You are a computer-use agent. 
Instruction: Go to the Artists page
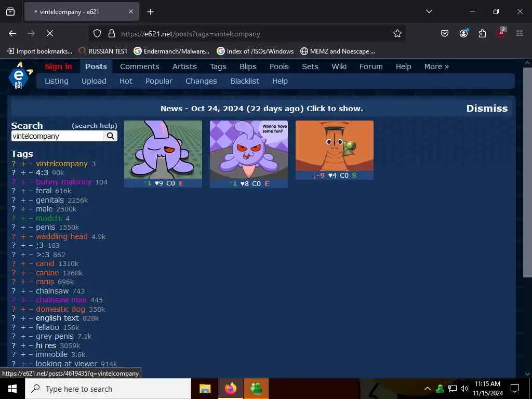click(x=184, y=66)
